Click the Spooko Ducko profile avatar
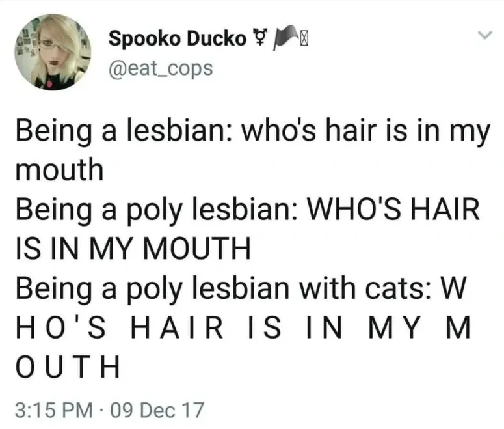 pos(53,52)
